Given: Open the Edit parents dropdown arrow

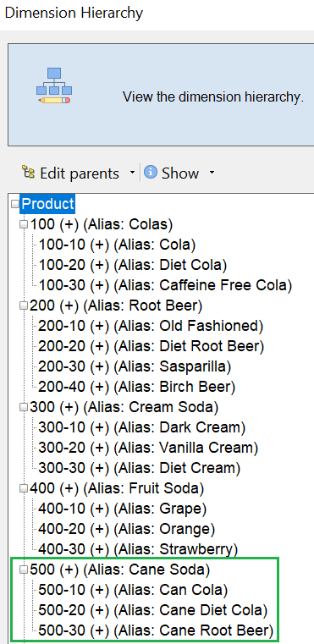Looking at the screenshot, I should [132, 173].
